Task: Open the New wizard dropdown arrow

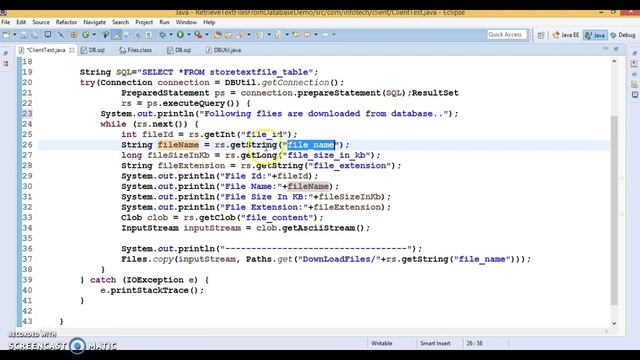Action: click(15, 35)
